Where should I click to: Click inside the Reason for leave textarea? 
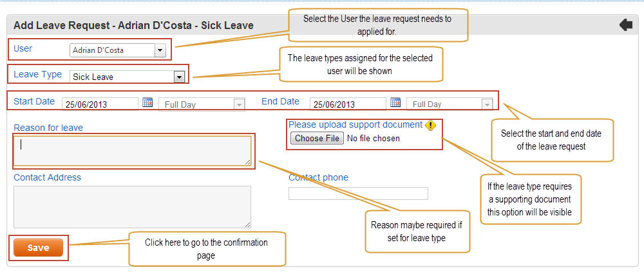(132, 151)
